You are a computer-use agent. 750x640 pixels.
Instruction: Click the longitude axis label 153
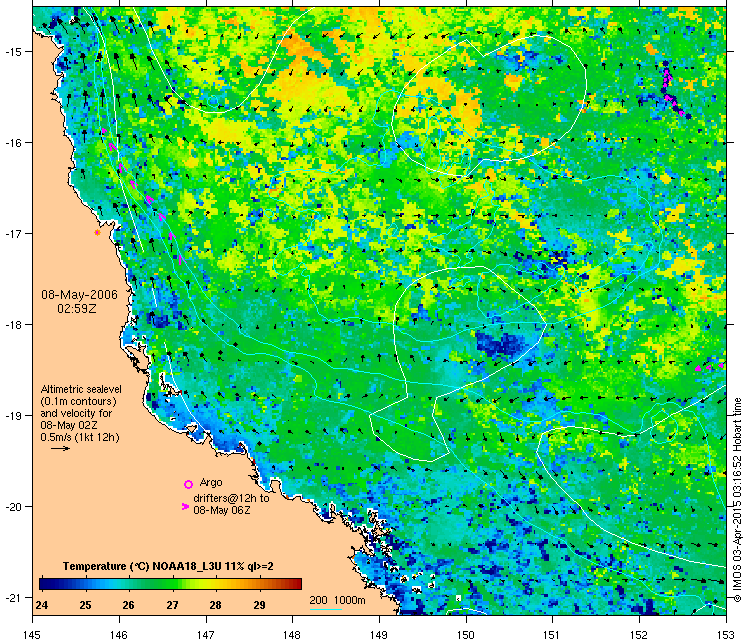coord(726,634)
